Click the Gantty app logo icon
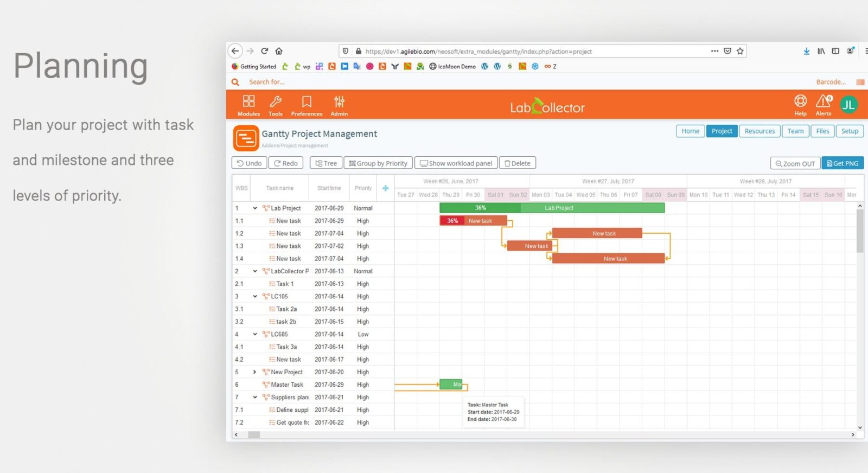The height and width of the screenshot is (473, 868). click(x=246, y=138)
